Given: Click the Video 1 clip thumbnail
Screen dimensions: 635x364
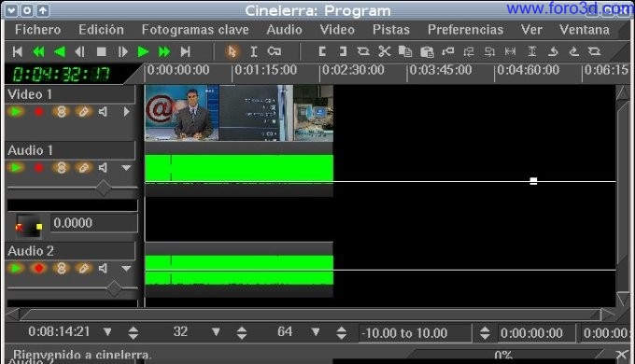Looking at the screenshot, I should click(239, 113).
